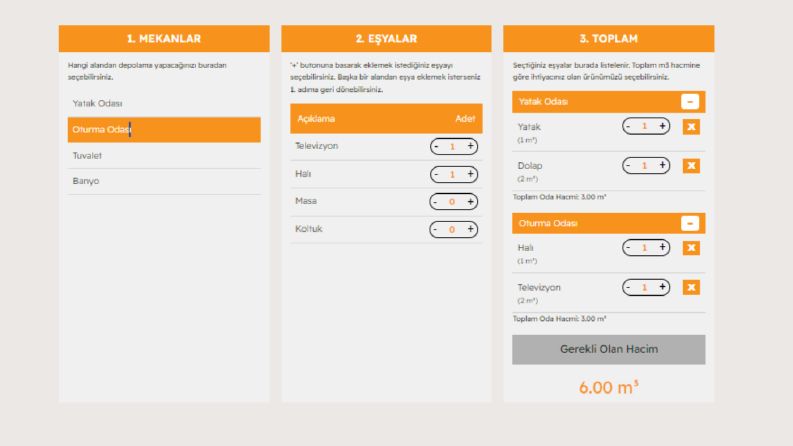Remove Dolap with its X button
793x446 pixels.
(x=691, y=166)
